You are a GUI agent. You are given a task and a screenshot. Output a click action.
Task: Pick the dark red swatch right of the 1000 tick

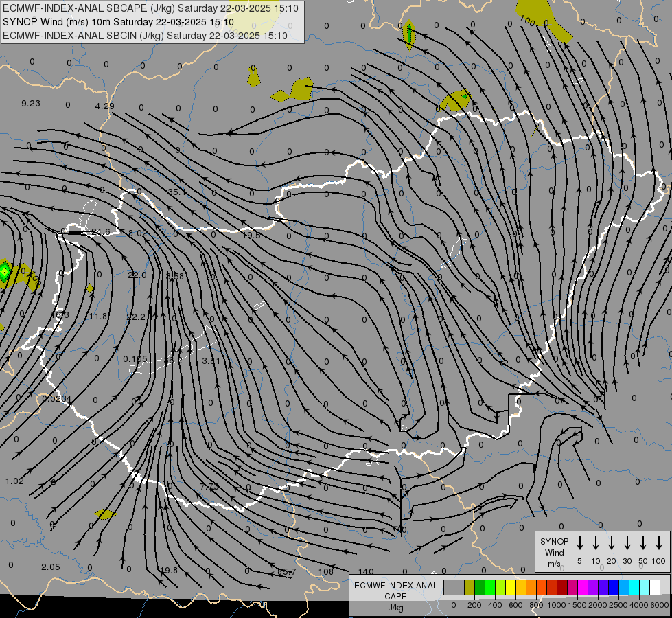pyautogui.click(x=562, y=588)
